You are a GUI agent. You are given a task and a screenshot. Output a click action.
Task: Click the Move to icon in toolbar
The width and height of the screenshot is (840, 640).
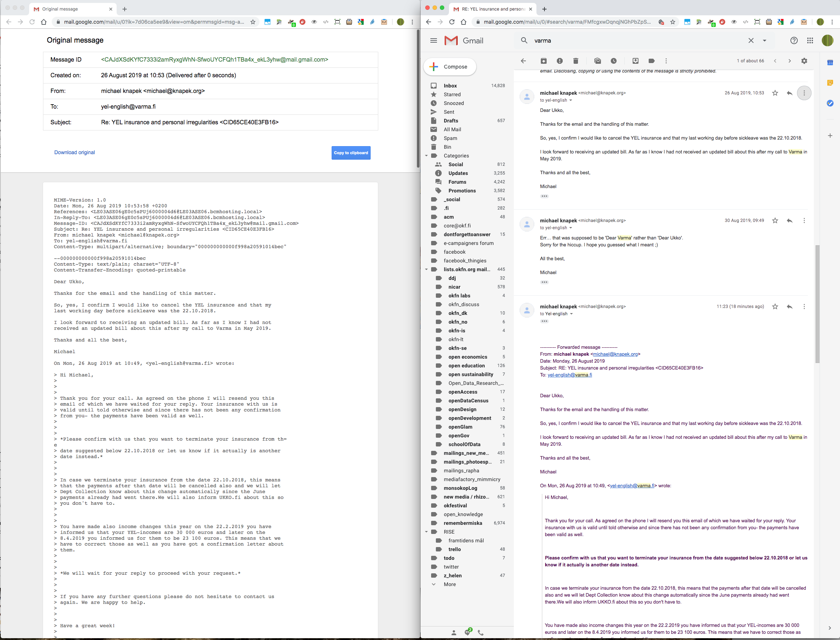point(635,61)
